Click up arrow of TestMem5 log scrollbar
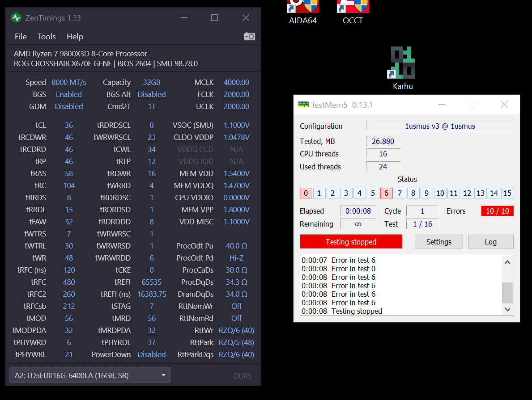532x400 pixels. (507, 262)
